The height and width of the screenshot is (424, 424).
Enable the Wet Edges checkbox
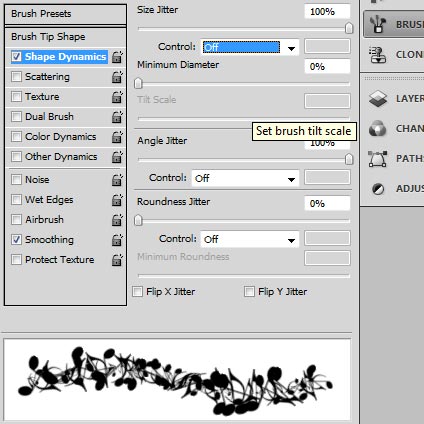click(16, 200)
